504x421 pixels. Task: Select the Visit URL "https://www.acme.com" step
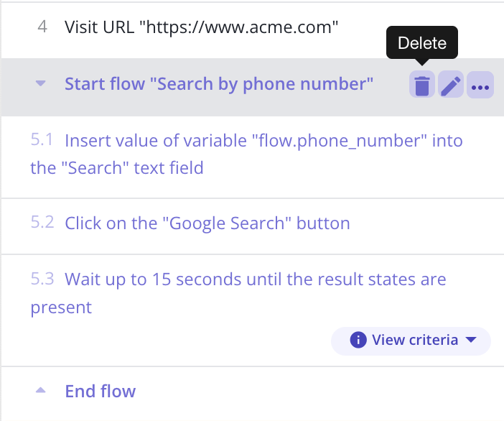(201, 28)
